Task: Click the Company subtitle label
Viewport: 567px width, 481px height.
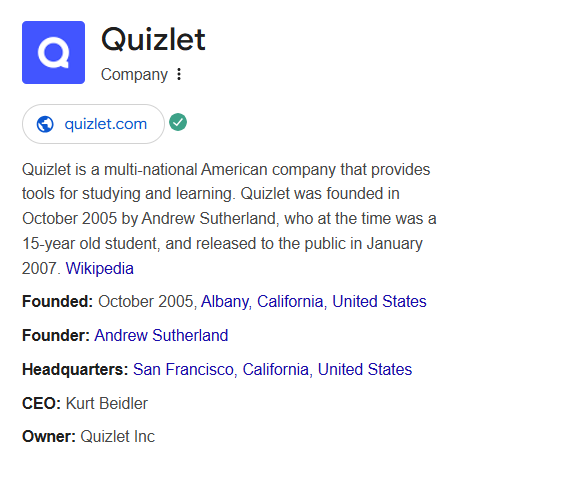Action: [134, 75]
